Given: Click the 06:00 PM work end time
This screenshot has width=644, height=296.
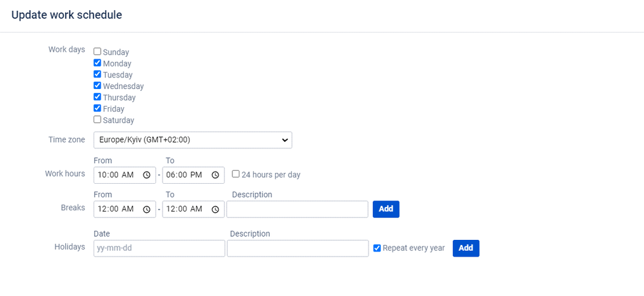Looking at the screenshot, I should [x=185, y=175].
